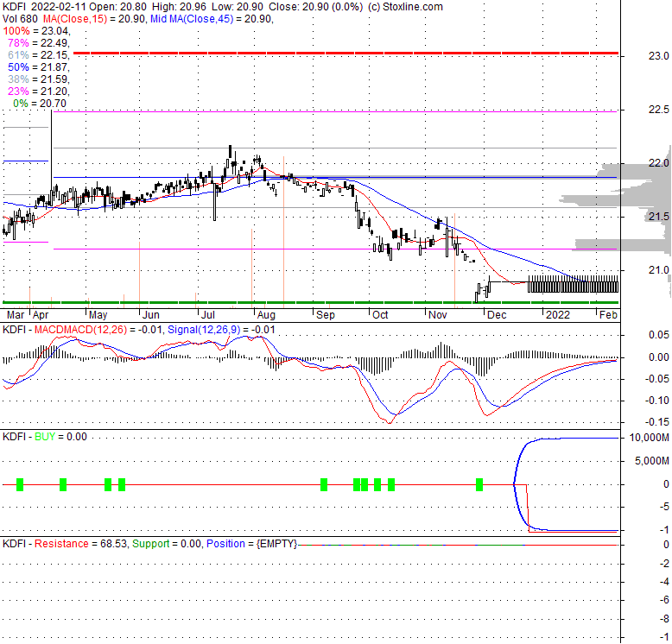The height and width of the screenshot is (644, 672).
Task: Click the 5,000M axis label in BUY panel
Action: (652, 461)
